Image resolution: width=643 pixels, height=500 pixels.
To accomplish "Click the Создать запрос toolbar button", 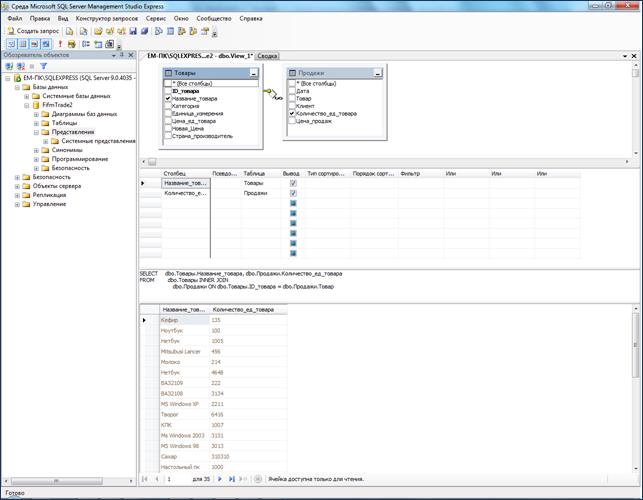I will [32, 31].
